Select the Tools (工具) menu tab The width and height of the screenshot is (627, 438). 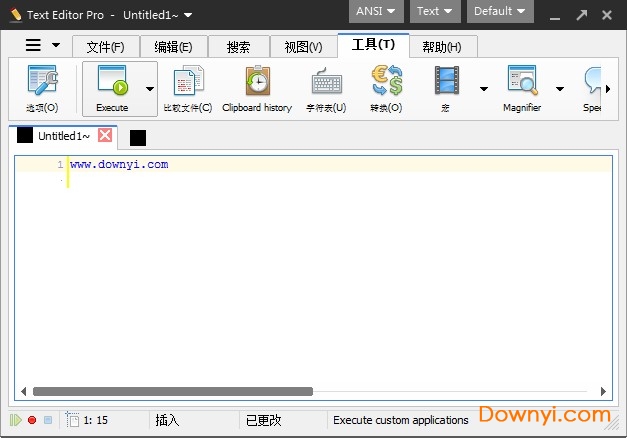tap(373, 45)
